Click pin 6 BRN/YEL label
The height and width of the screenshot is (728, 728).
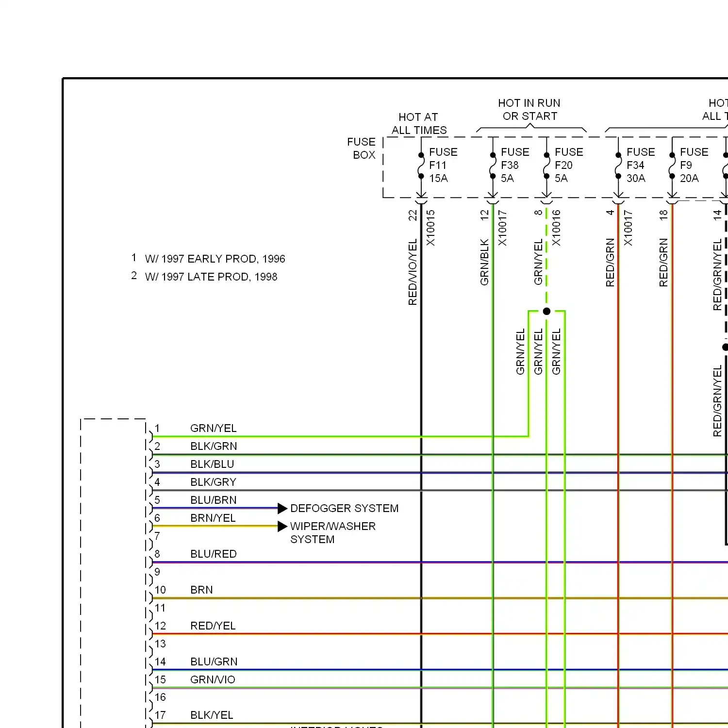213,518
